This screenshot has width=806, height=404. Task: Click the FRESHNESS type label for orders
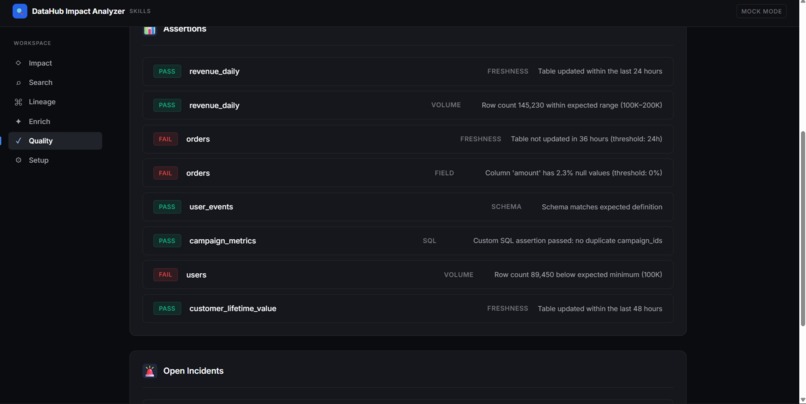click(481, 139)
